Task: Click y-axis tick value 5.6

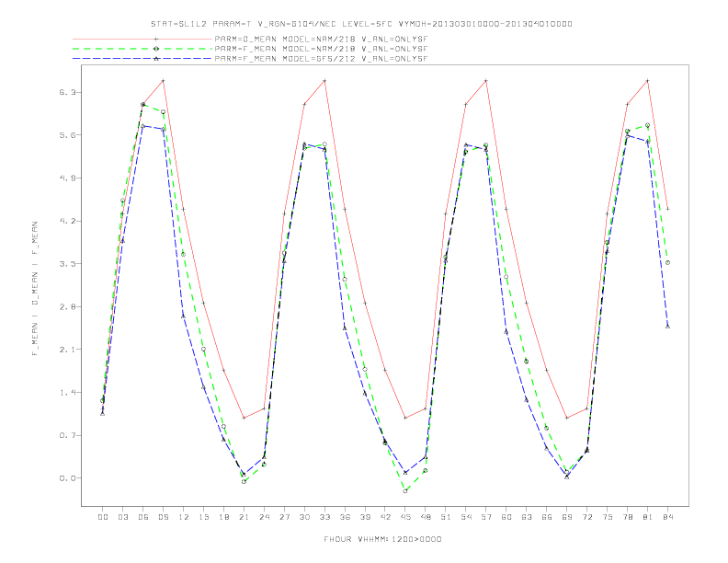Action: [x=66, y=135]
